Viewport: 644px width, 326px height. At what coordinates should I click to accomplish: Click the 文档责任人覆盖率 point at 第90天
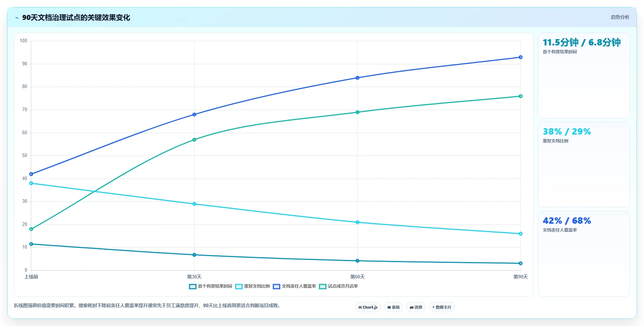(520, 57)
